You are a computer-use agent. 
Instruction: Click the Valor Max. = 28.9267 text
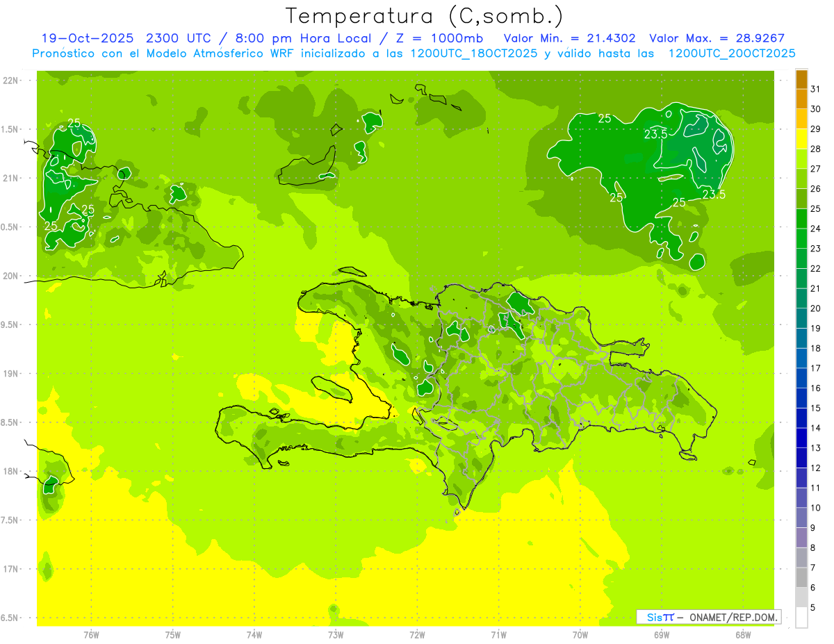(716, 38)
